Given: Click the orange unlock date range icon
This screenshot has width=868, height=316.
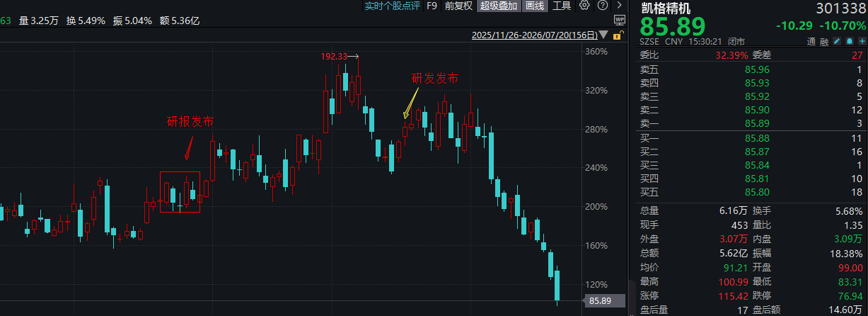Looking at the screenshot, I should (x=618, y=35).
